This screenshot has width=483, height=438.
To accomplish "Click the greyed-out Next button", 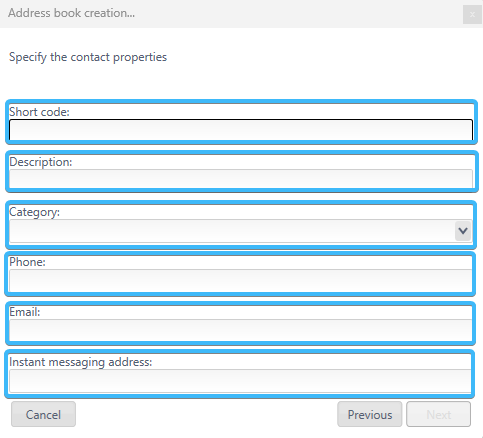I will coord(438,414).
